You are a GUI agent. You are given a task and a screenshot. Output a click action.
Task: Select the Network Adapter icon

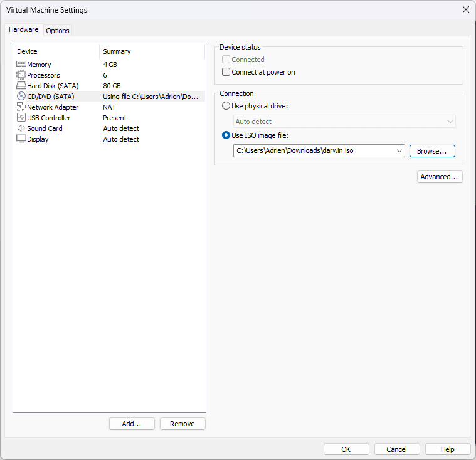point(21,107)
